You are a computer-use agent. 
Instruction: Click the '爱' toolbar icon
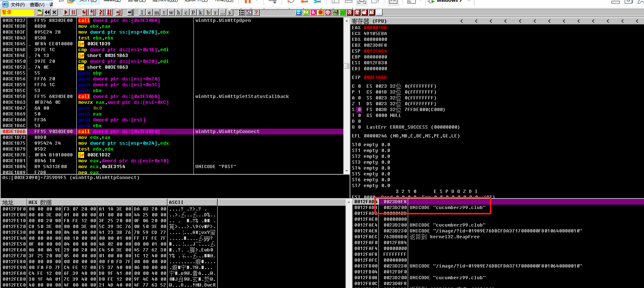coord(357,12)
